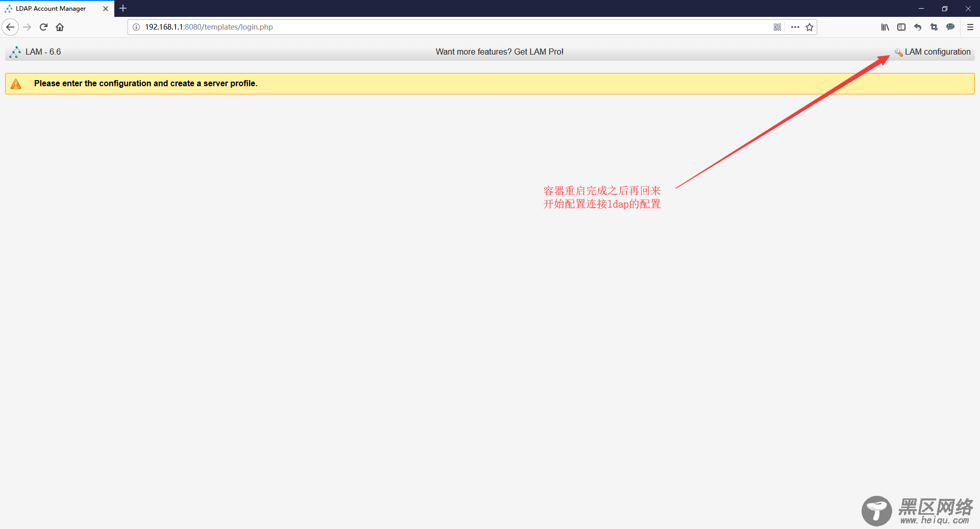Image resolution: width=980 pixels, height=529 pixels.
Task: Open the Library bookshelf icon
Action: click(885, 27)
